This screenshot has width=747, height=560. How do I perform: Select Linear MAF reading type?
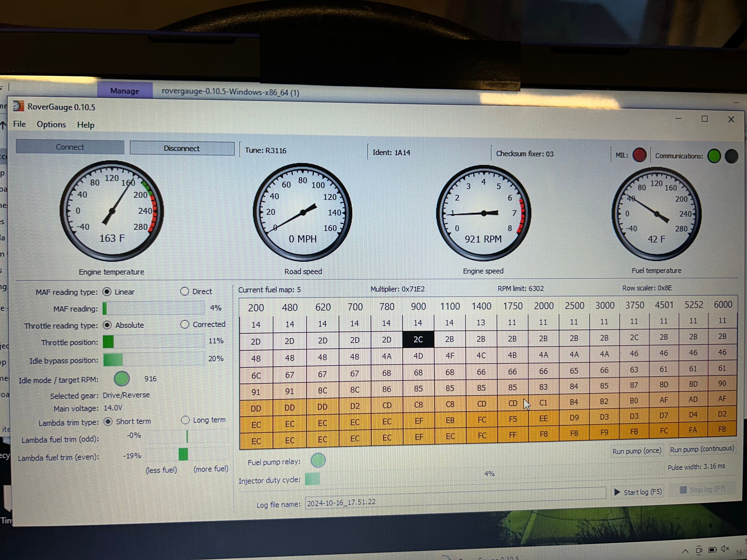coord(107,292)
